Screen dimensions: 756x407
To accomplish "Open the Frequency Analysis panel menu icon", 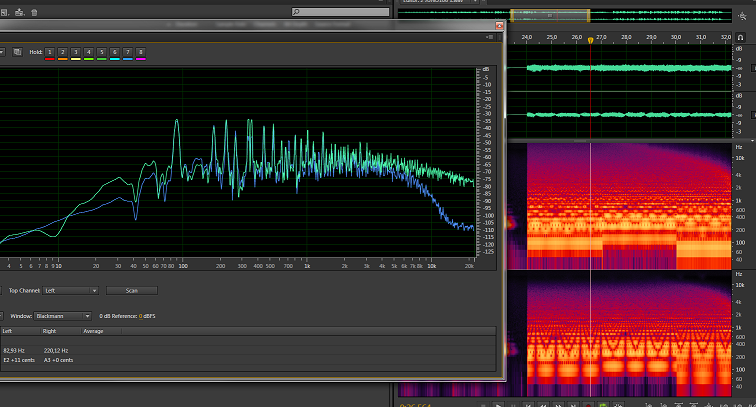I will [x=490, y=36].
